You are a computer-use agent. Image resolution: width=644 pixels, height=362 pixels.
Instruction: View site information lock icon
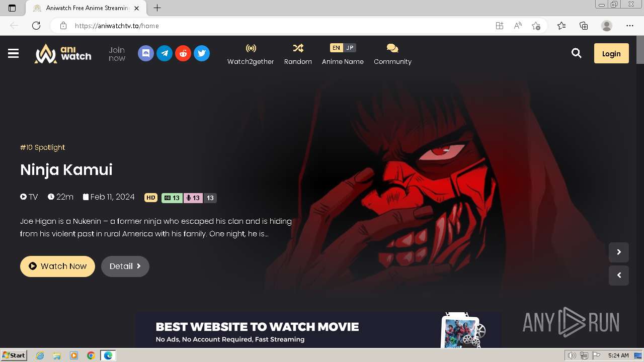(63, 26)
